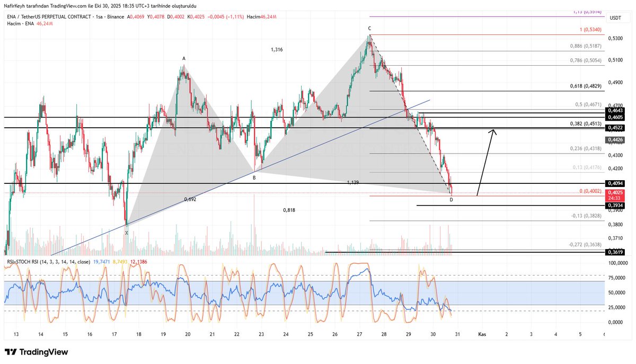The height and width of the screenshot is (364, 636).
Task: Click the 0,3934 price tag on axis
Action: point(616,205)
